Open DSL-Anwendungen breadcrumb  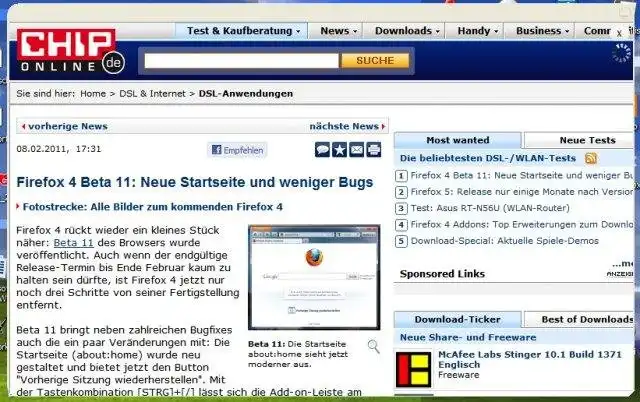tap(246, 94)
